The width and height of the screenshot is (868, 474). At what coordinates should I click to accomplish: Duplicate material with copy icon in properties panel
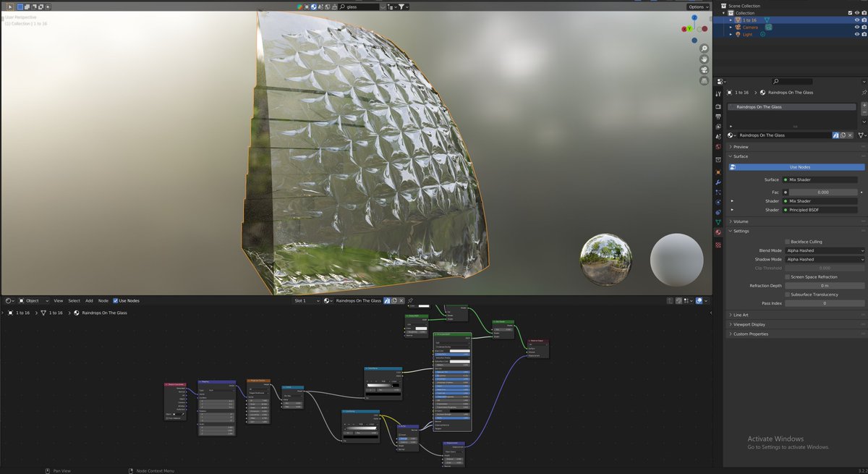pyautogui.click(x=843, y=135)
